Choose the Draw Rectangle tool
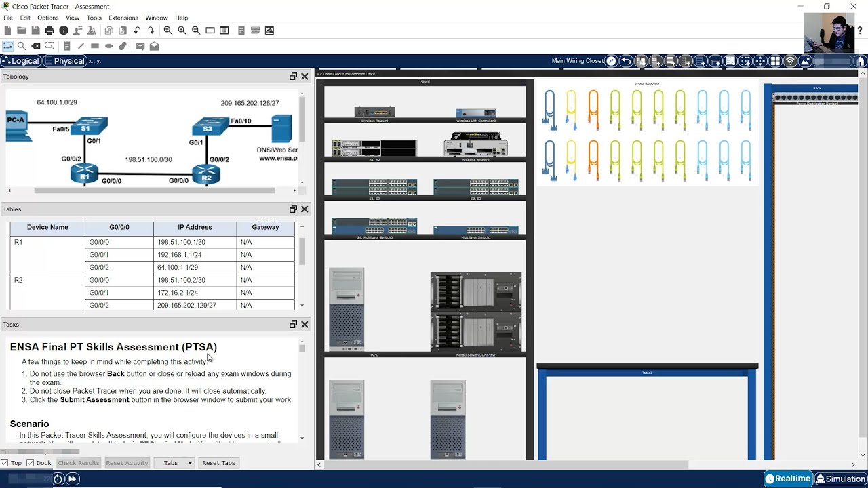Screen dimensions: 868x488 (95, 46)
